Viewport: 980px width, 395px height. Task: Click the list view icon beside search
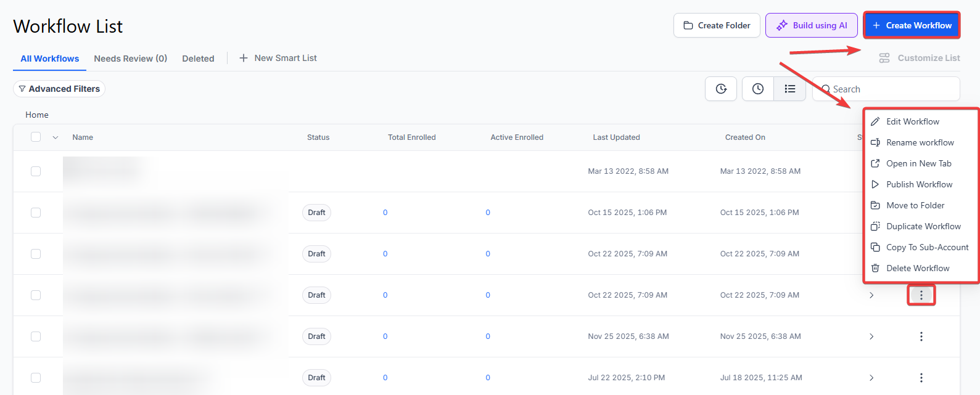(x=789, y=89)
